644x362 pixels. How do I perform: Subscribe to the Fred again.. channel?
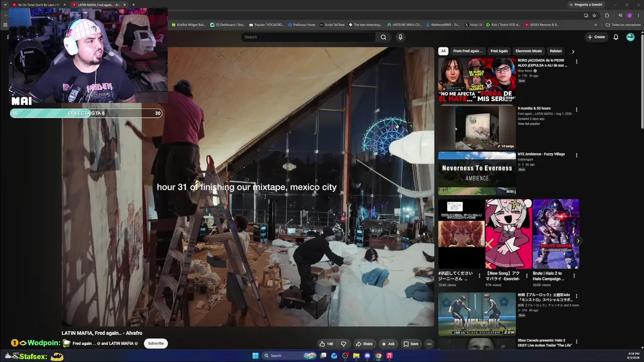(155, 343)
